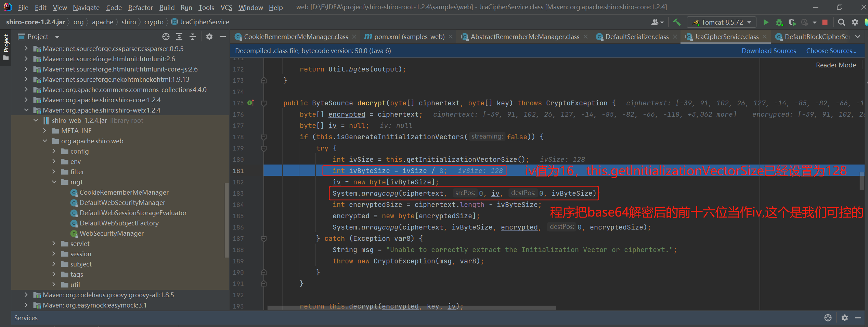Set breakpoint in gutter at line 182
This screenshot has height=327, width=868.
[x=254, y=182]
